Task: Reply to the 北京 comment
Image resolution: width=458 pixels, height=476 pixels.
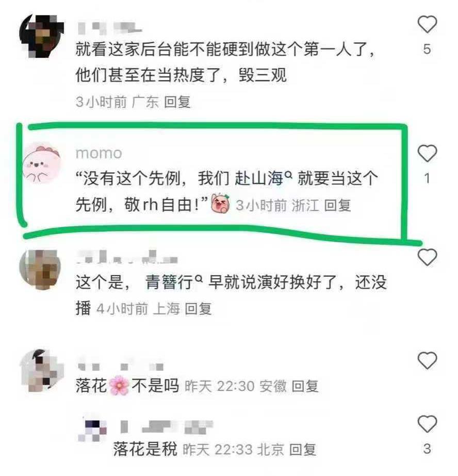Action: 303,450
